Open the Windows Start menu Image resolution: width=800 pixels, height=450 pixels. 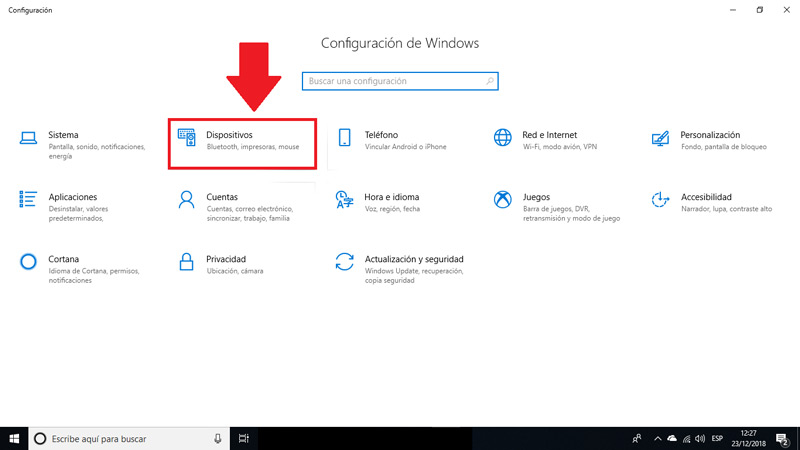point(14,439)
